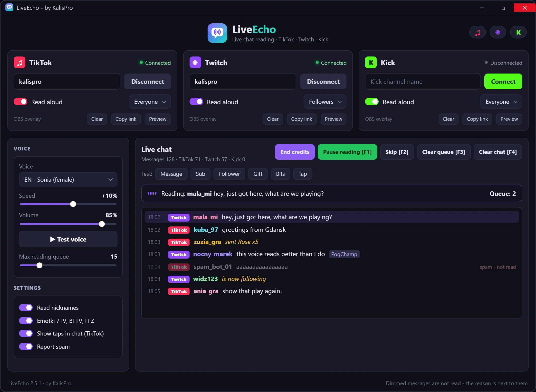Disable Read nicknames setting
This screenshot has height=392, width=536.
tap(26, 308)
